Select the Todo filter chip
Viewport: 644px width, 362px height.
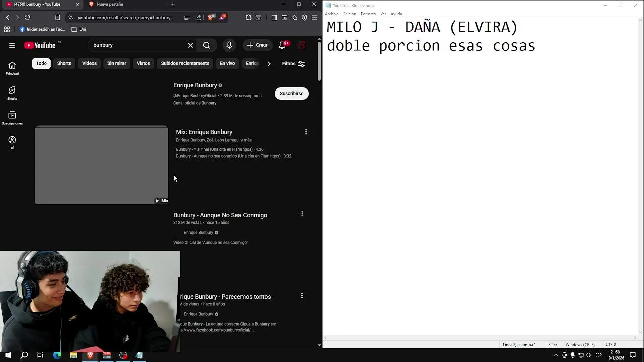click(41, 63)
